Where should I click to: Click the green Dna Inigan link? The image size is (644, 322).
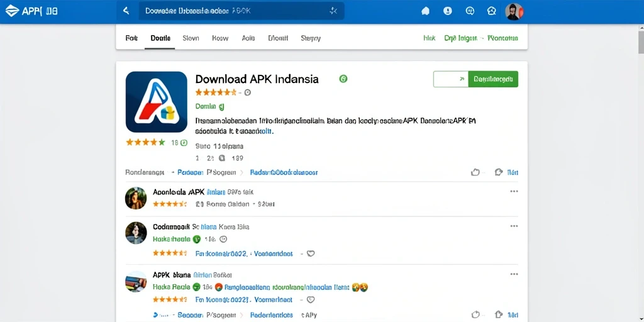pos(461,38)
